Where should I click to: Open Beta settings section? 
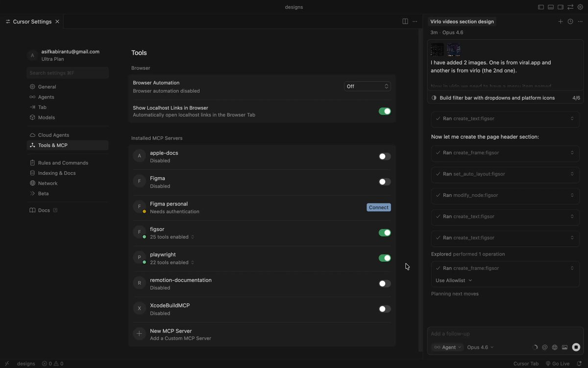pyautogui.click(x=68, y=194)
